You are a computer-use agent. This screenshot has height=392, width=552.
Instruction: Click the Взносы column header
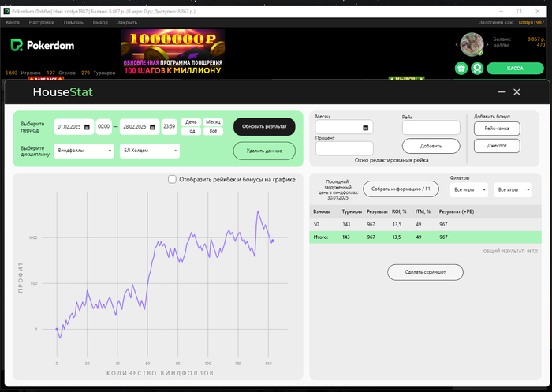[x=322, y=211]
